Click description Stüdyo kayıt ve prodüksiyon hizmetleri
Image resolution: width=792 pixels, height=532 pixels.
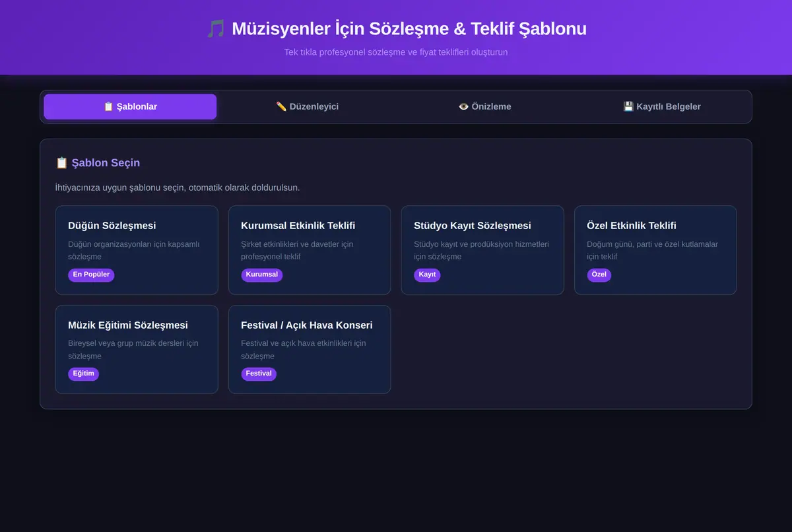[481, 250]
